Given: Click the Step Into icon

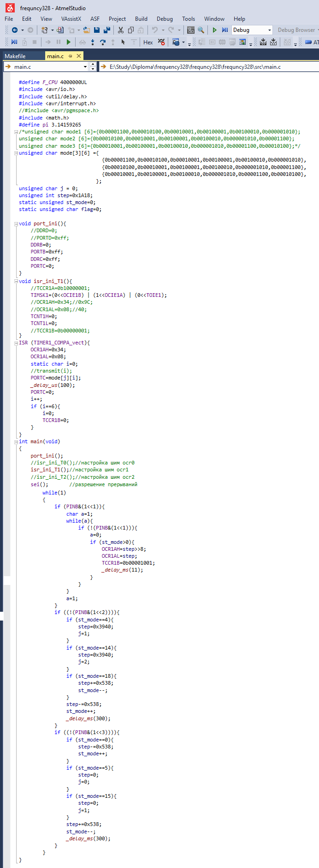Looking at the screenshot, I should 93,42.
